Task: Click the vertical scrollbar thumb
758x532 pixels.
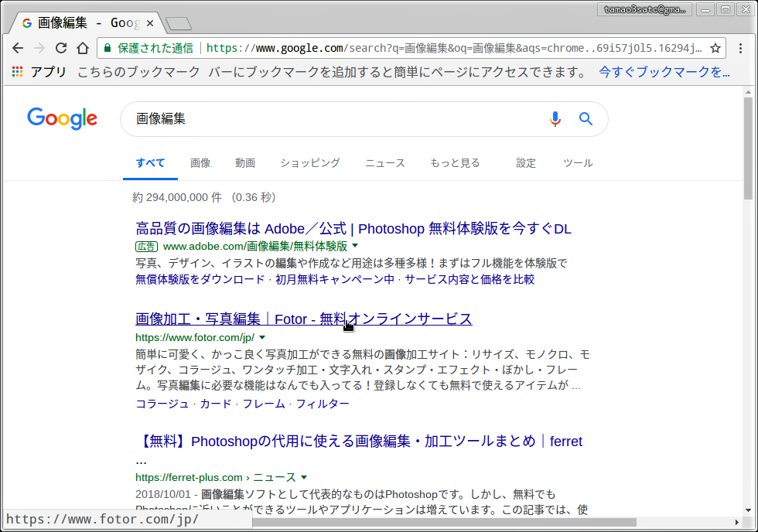Action: 748,148
